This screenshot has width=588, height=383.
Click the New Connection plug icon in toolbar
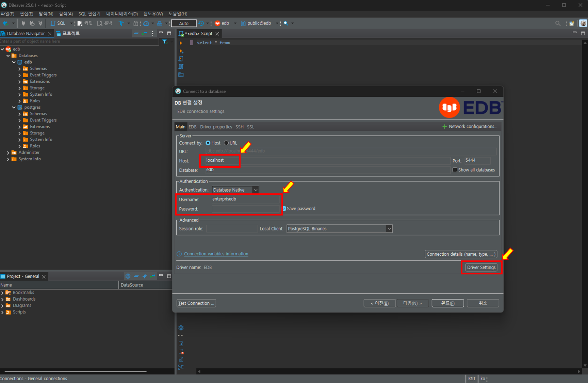click(5, 23)
